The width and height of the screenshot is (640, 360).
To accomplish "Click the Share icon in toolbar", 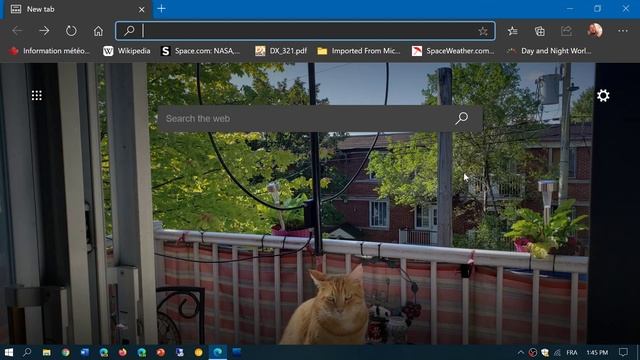I will click(x=567, y=31).
